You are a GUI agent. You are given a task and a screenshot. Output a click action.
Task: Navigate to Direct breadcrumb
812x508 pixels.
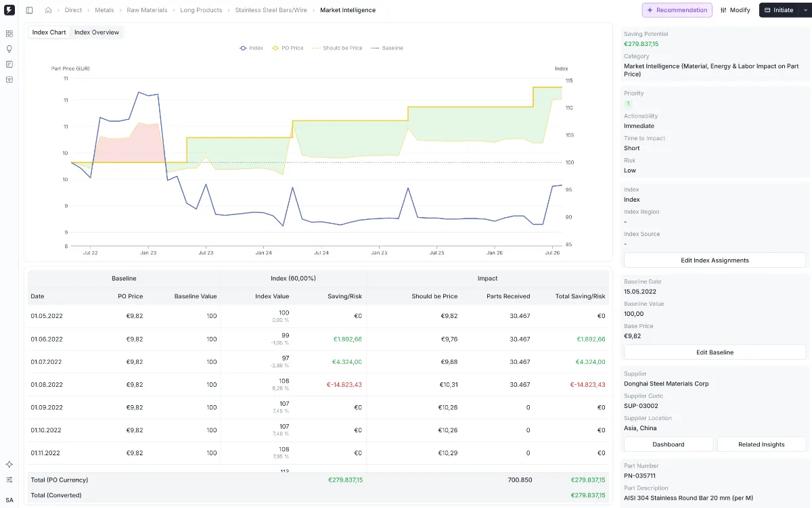[73, 10]
